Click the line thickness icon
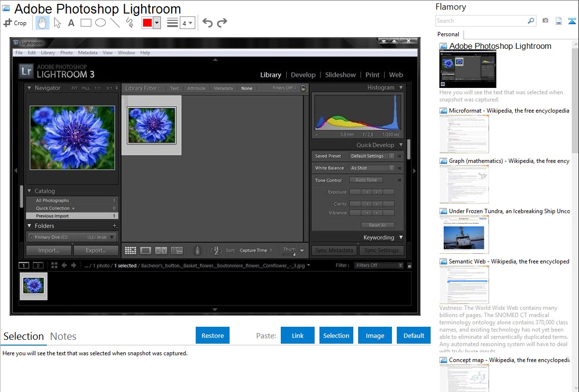The image size is (579, 392). [173, 23]
